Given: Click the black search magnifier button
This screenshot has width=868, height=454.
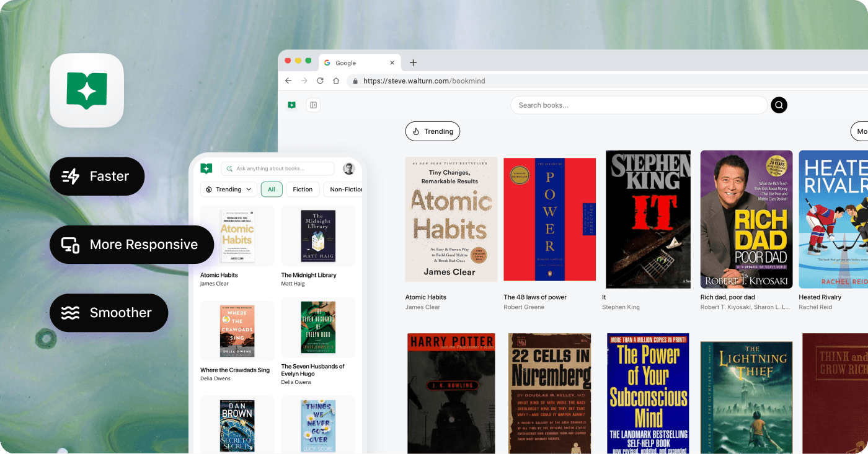Looking at the screenshot, I should pos(779,105).
